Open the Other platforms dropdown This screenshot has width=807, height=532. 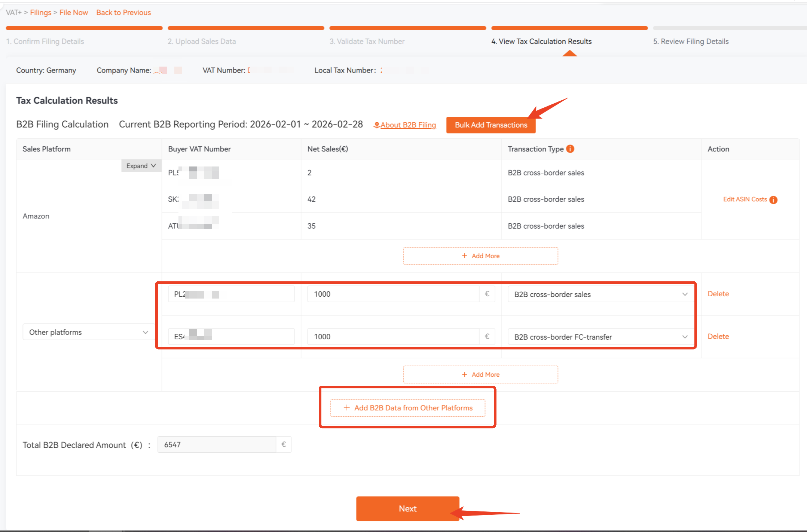pos(89,332)
